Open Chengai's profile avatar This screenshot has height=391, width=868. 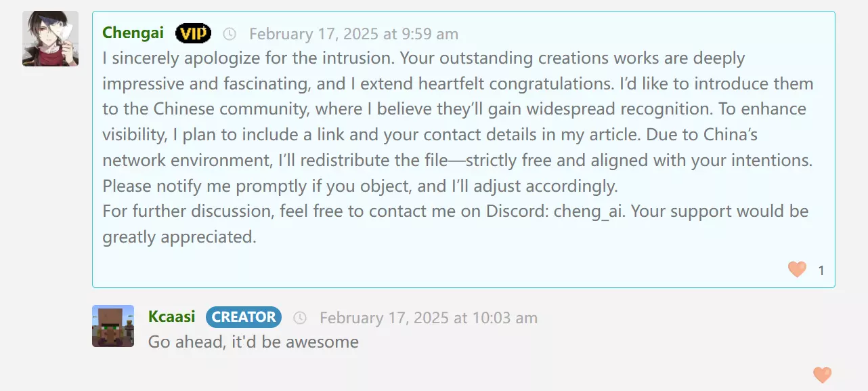[x=50, y=39]
